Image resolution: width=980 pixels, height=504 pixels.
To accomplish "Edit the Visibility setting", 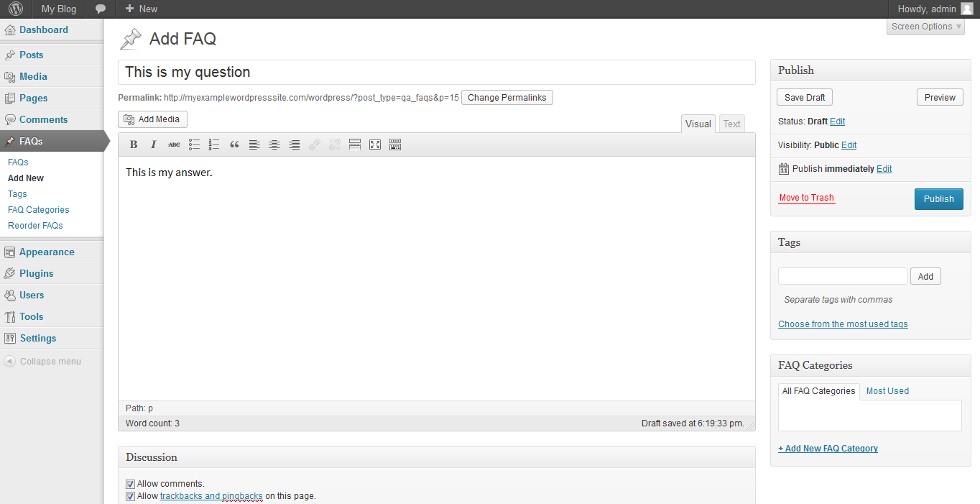I will (x=849, y=145).
